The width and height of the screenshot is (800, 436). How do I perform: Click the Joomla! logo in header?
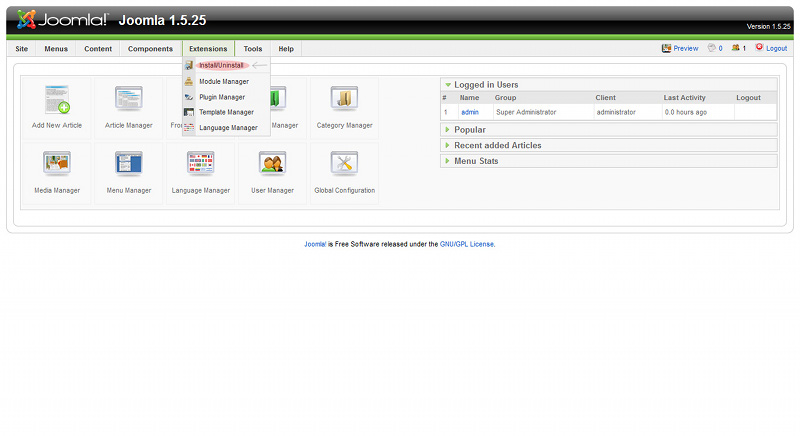(x=62, y=19)
